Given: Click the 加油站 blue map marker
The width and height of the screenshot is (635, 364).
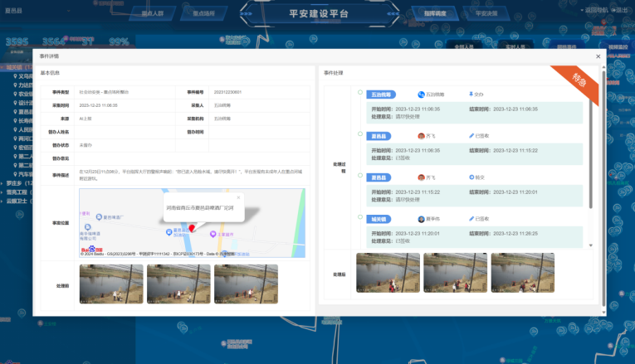Looking at the screenshot, I should point(169,232).
